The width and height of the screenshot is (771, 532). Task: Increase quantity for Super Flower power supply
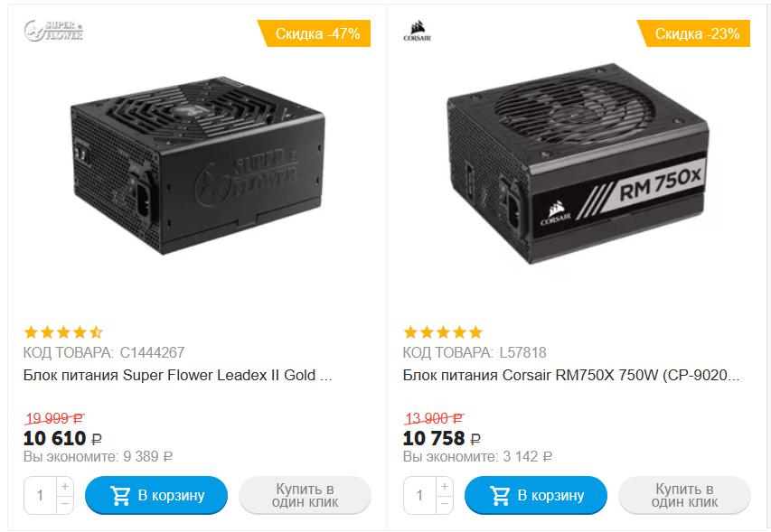(x=64, y=486)
